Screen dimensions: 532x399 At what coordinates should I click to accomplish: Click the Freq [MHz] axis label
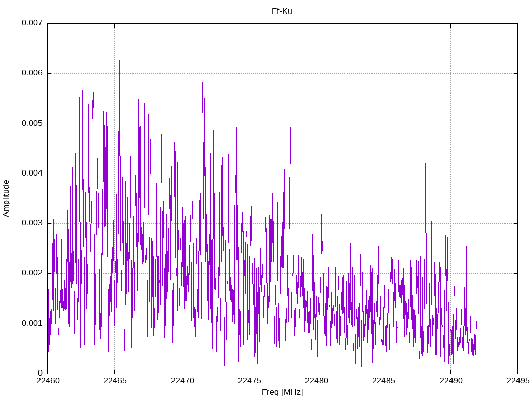(x=282, y=392)
